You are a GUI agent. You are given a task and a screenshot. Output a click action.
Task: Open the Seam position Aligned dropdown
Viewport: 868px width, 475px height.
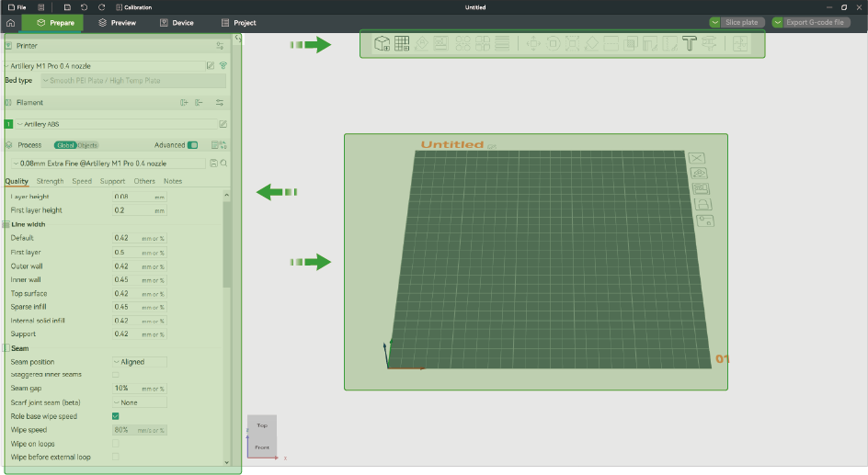[140, 362]
